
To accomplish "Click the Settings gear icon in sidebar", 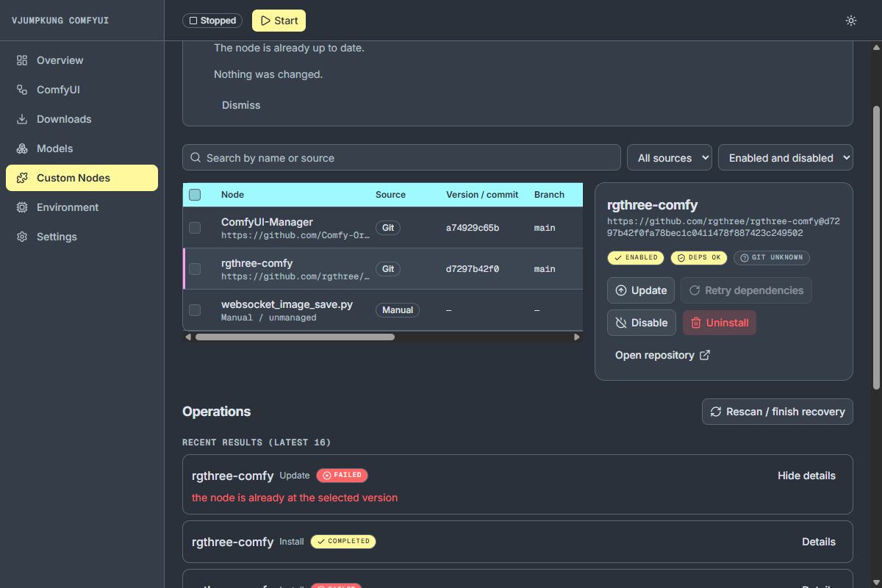I will [22, 237].
